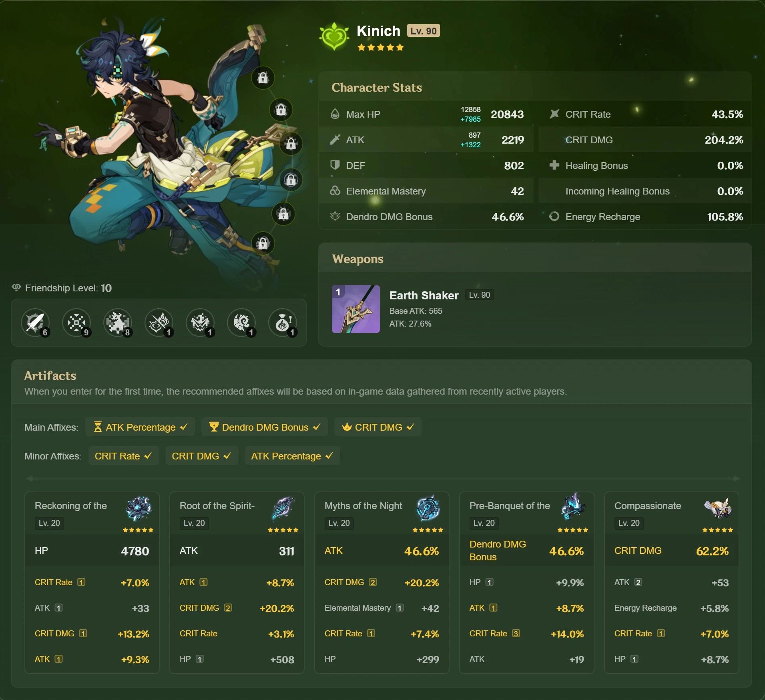The height and width of the screenshot is (700, 765).
Task: Click the Incoming Healing Bonus label
Action: point(617,191)
